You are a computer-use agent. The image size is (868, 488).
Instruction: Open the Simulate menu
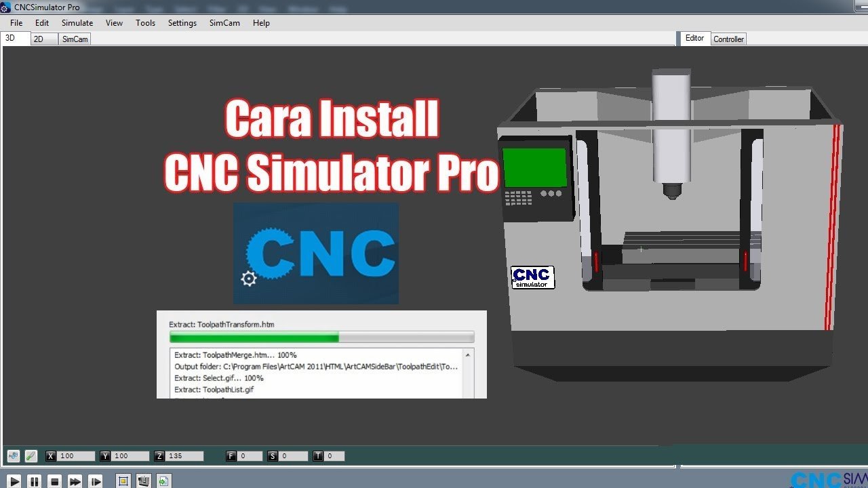pos(77,22)
